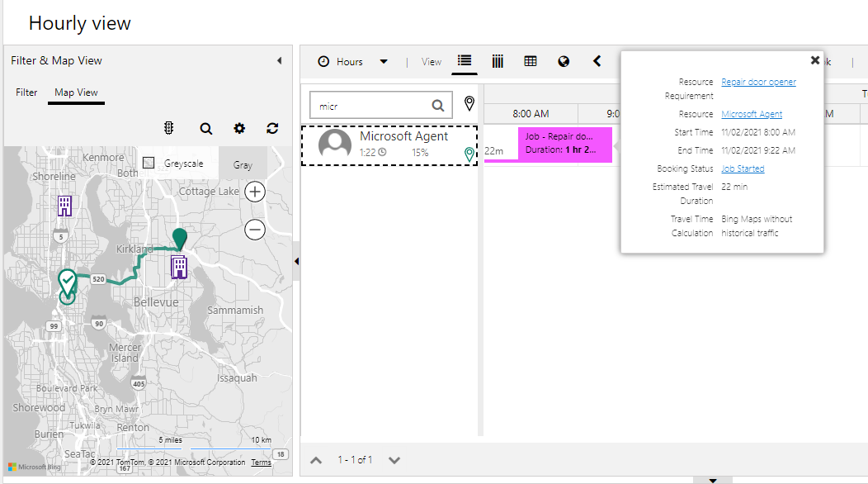Open the Terms link on map
The height and width of the screenshot is (484, 868).
pyautogui.click(x=262, y=463)
